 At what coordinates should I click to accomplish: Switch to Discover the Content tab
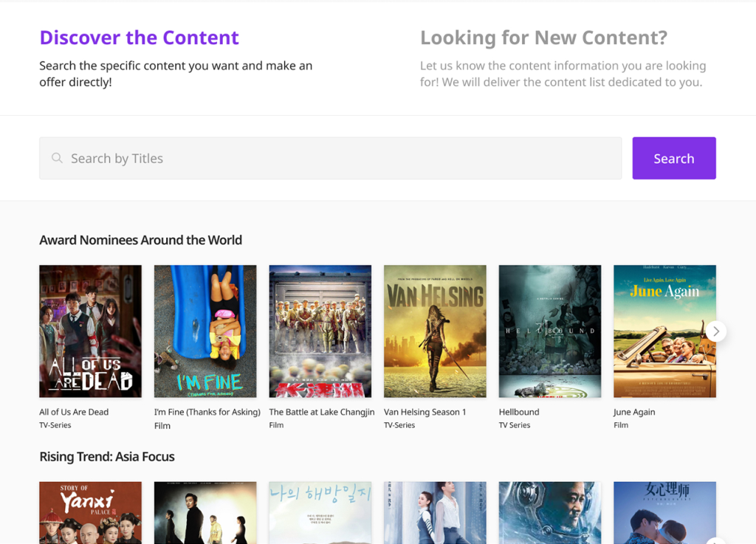(140, 38)
